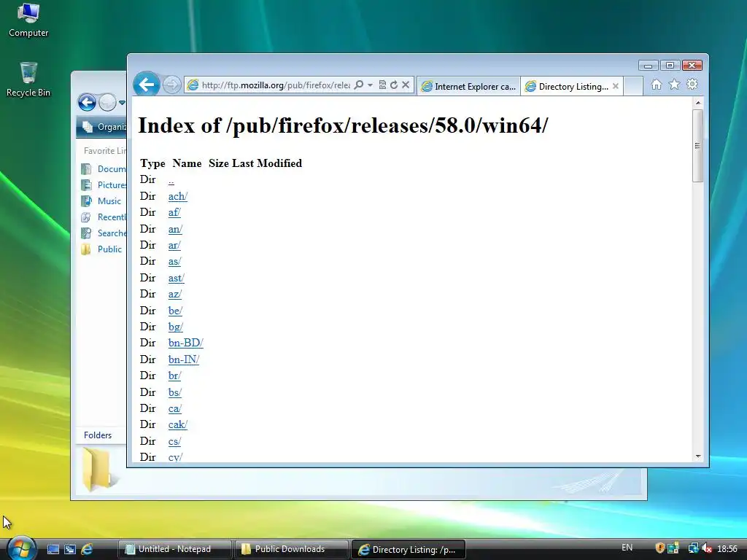This screenshot has height=560, width=747.
Task: Open the bn-BD/ directory link
Action: [186, 343]
